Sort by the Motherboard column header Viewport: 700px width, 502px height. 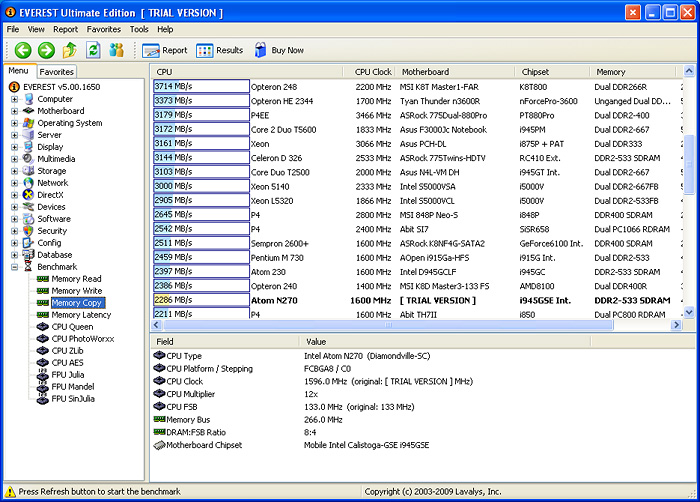click(455, 72)
